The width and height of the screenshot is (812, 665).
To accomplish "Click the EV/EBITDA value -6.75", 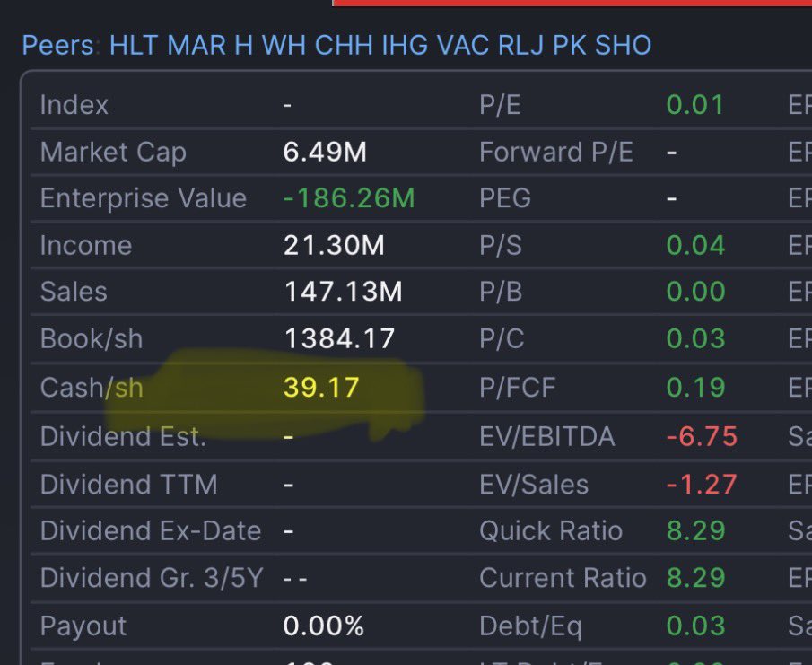I will tap(702, 436).
